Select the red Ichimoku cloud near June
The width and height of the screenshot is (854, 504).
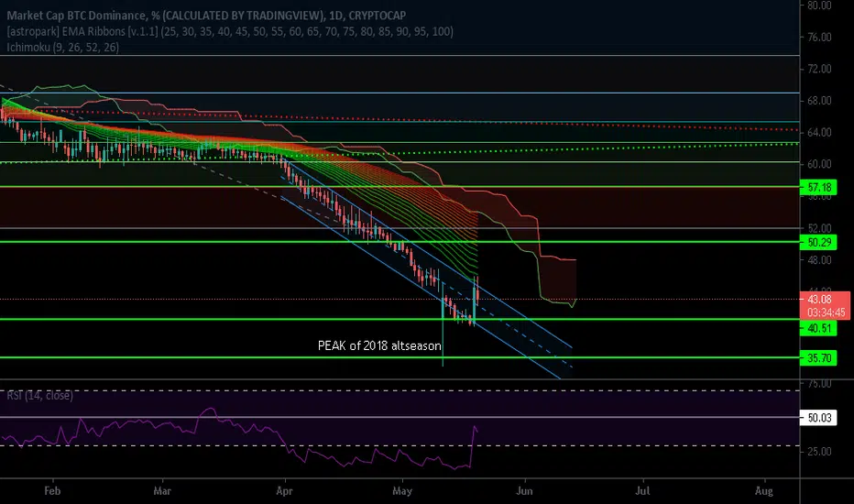(x=556, y=279)
